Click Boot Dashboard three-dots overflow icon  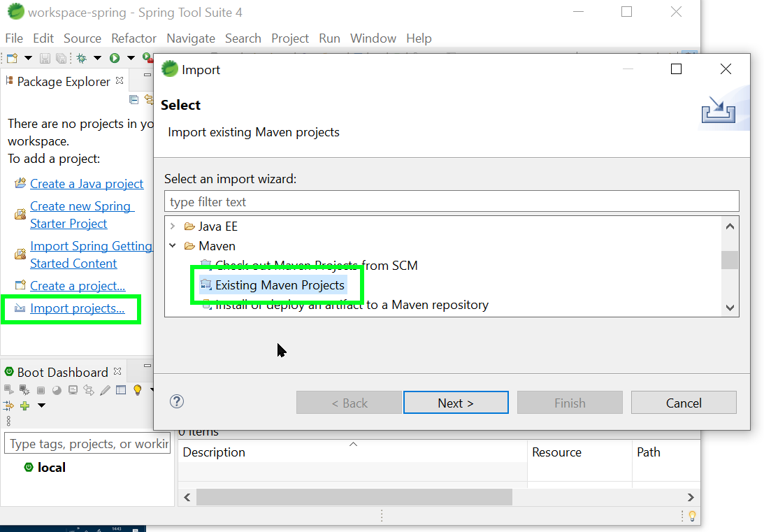[8, 421]
